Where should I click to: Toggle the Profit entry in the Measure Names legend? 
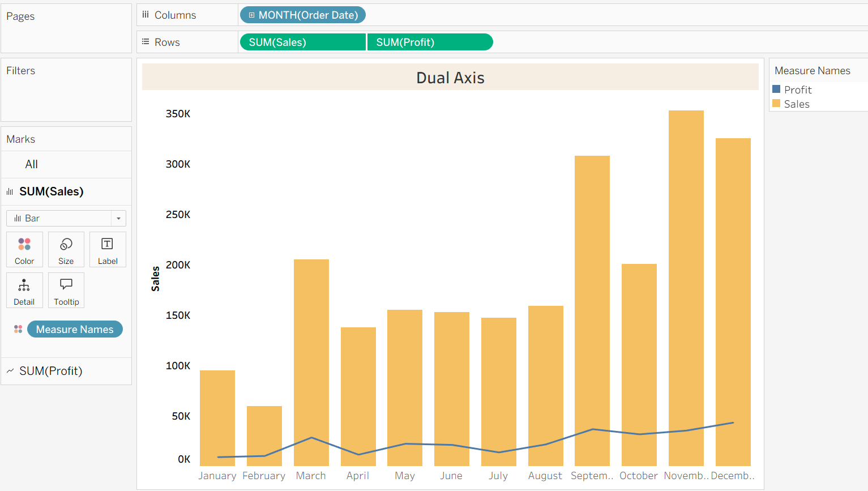click(797, 89)
